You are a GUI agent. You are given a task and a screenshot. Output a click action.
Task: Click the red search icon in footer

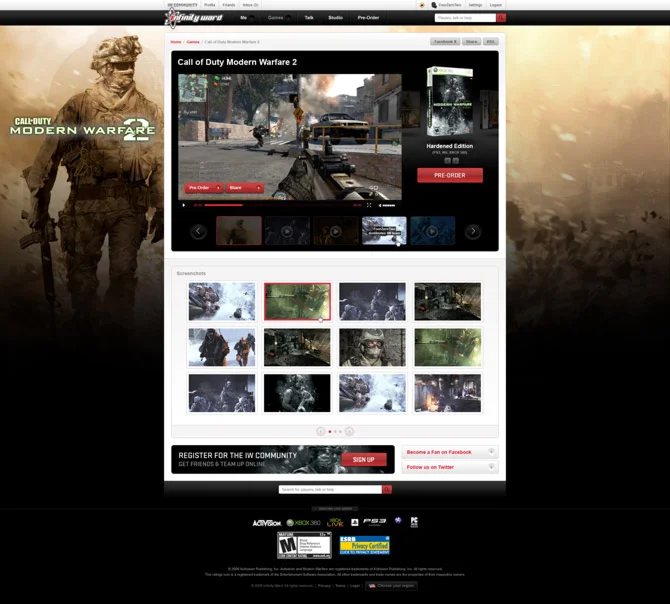point(387,489)
